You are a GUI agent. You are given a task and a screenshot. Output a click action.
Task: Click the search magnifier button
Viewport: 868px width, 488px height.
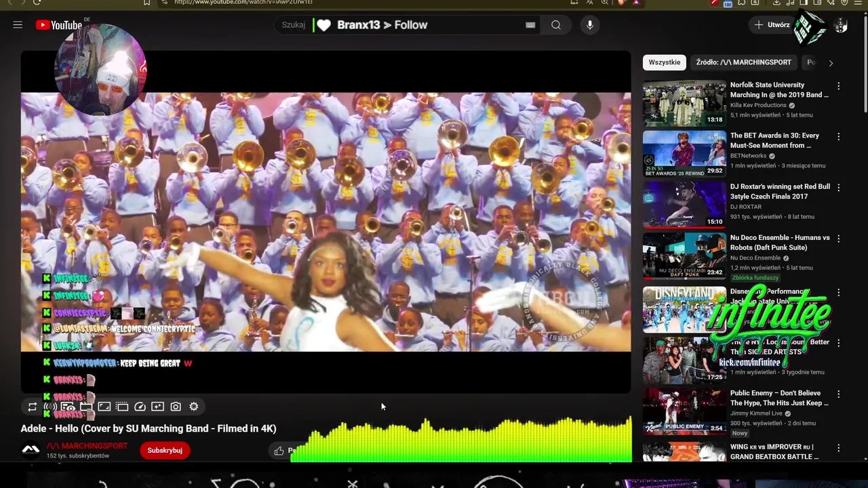point(556,25)
